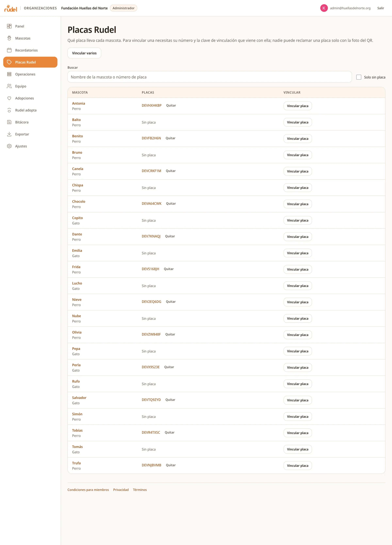Image resolution: width=392 pixels, height=545 pixels.
Task: Open the Privacidad footer link
Action: click(121, 490)
